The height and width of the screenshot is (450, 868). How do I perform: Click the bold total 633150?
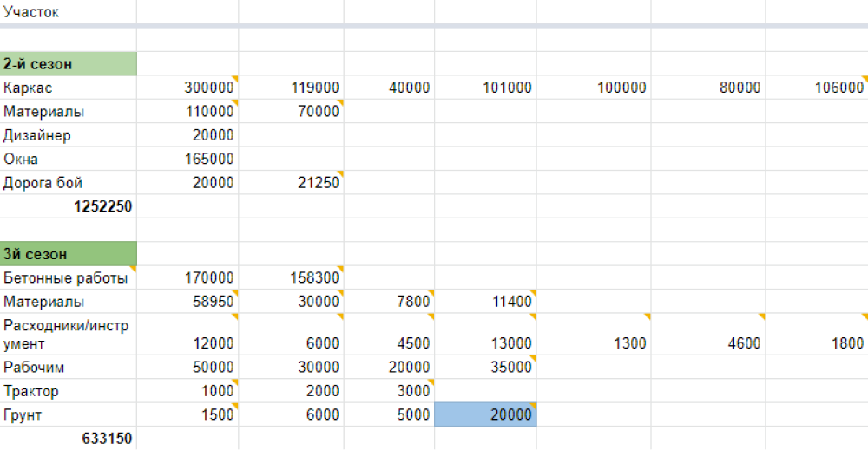[68, 439]
